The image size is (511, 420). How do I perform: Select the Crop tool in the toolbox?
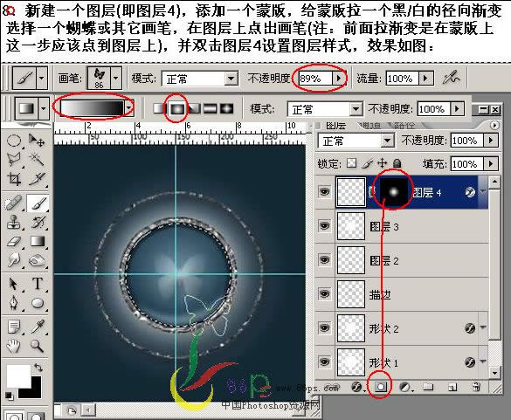[14, 179]
